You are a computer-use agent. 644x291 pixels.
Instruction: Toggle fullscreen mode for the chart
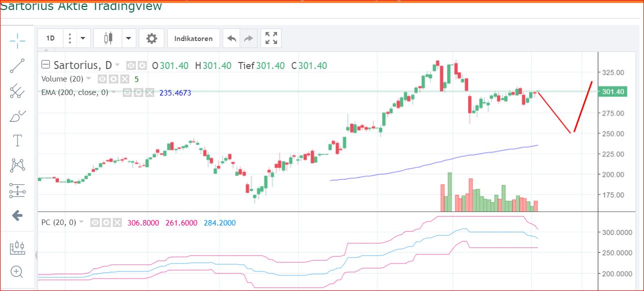271,38
